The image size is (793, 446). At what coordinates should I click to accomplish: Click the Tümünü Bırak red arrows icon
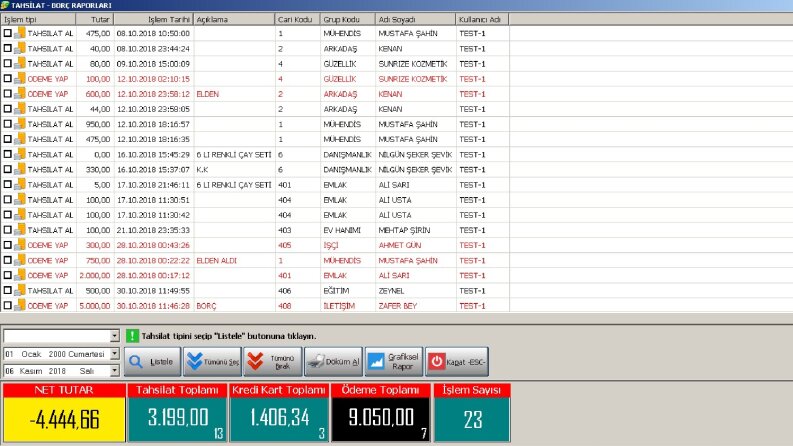(255, 361)
